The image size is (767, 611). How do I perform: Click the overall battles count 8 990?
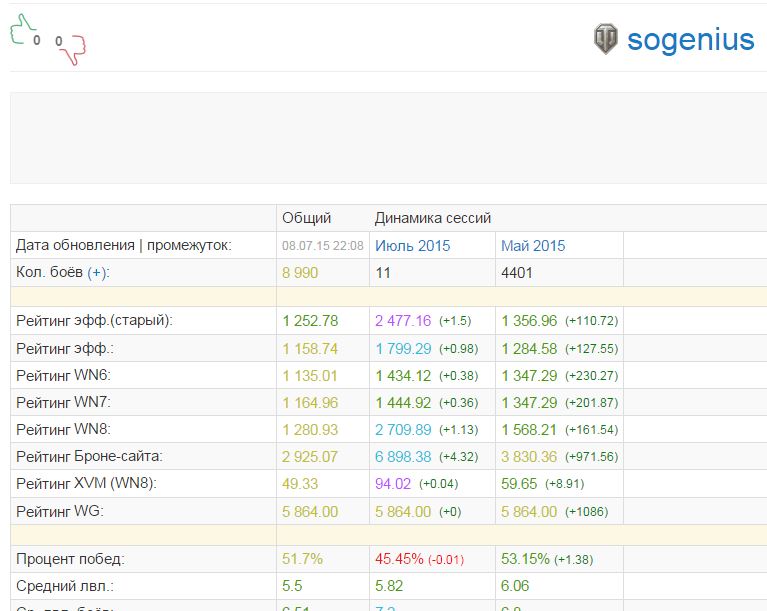click(300, 273)
